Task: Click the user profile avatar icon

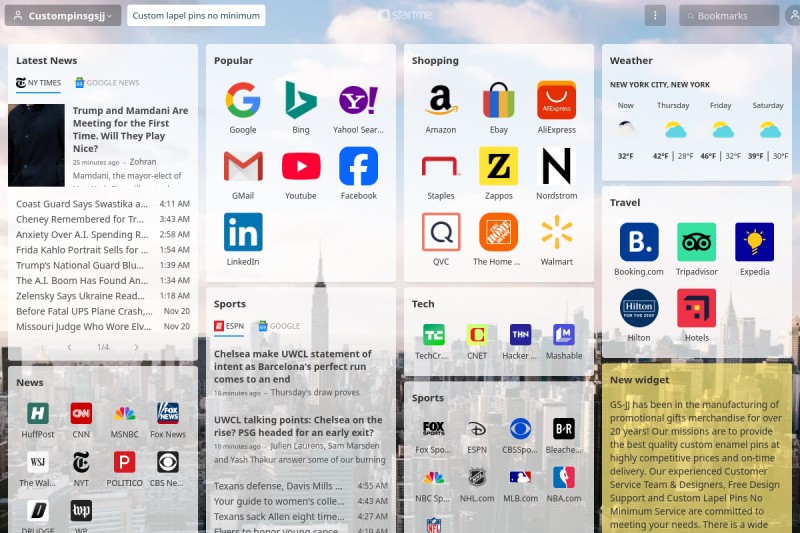Action: coord(793,16)
